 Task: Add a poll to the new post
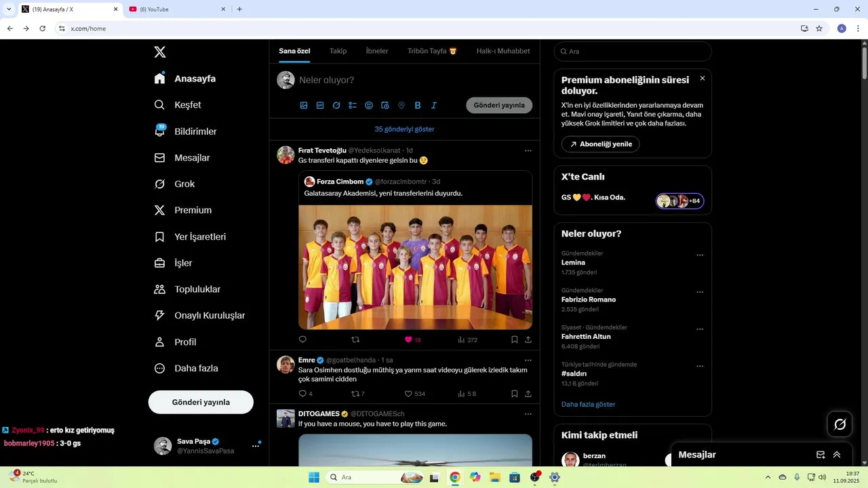pyautogui.click(x=353, y=106)
